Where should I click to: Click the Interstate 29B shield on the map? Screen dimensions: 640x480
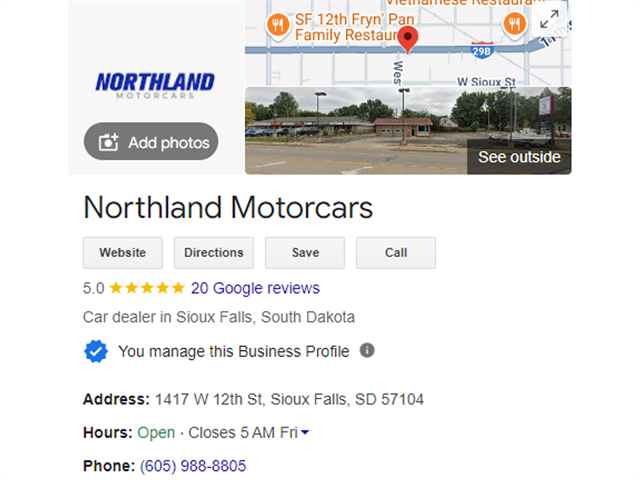(482, 50)
